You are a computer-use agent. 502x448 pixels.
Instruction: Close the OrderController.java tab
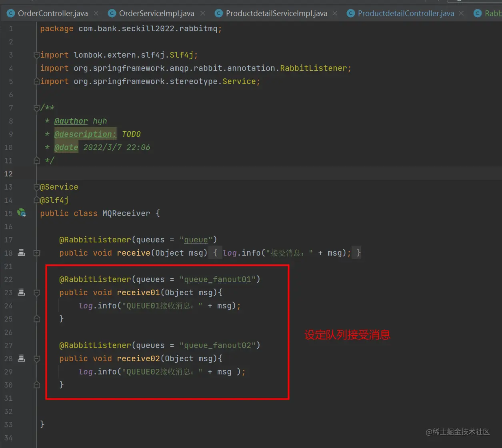[x=96, y=13]
